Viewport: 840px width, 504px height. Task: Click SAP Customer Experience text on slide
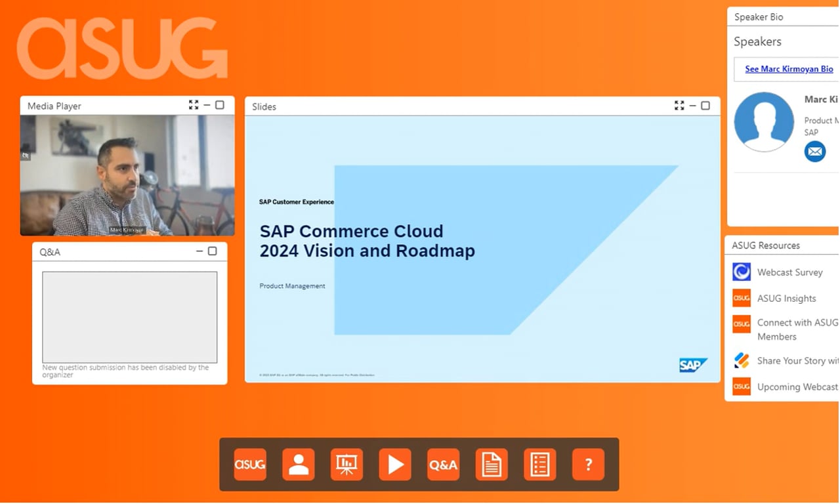(x=297, y=202)
